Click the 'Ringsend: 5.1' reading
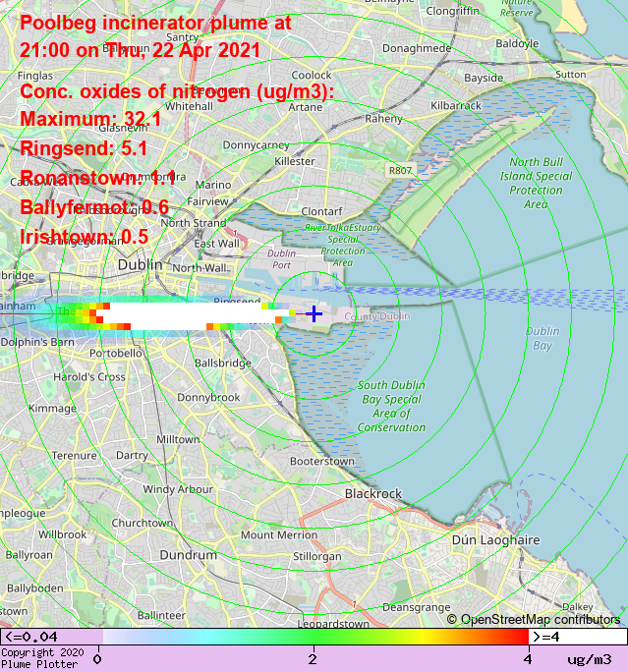The width and height of the screenshot is (628, 672). coord(84,148)
